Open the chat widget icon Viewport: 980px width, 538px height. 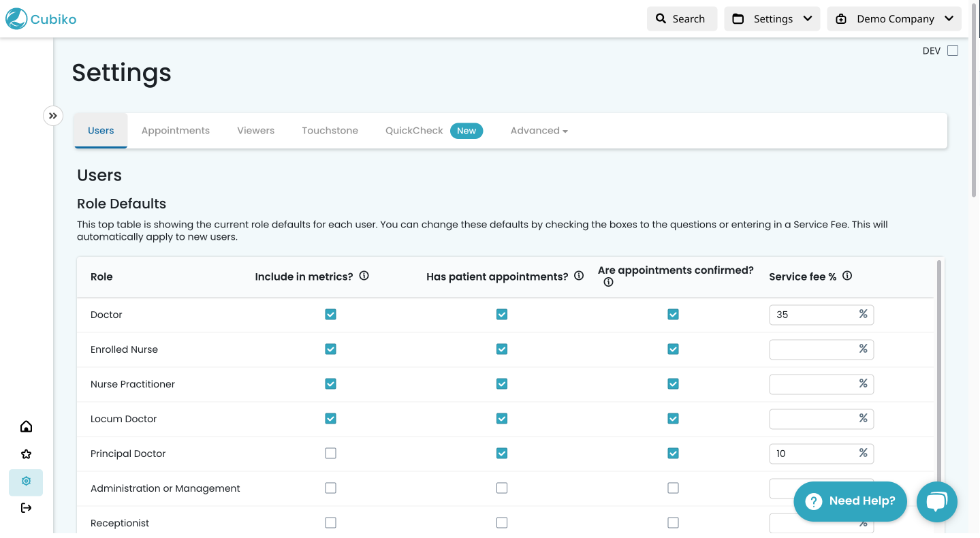pos(936,502)
